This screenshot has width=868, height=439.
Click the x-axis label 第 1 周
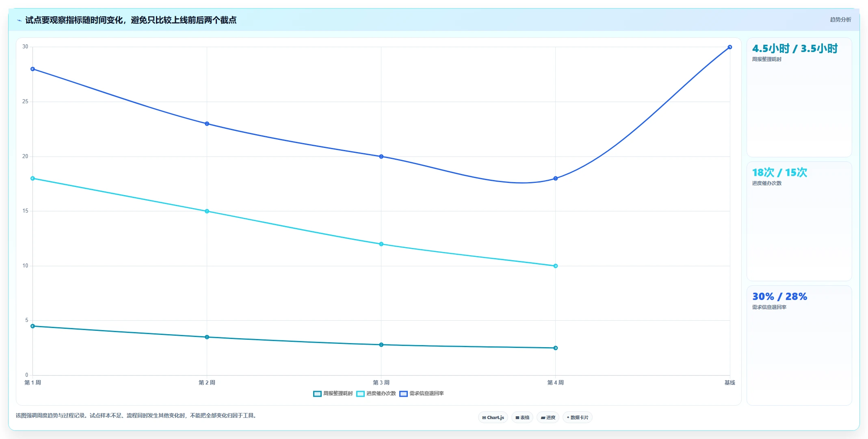click(x=33, y=382)
